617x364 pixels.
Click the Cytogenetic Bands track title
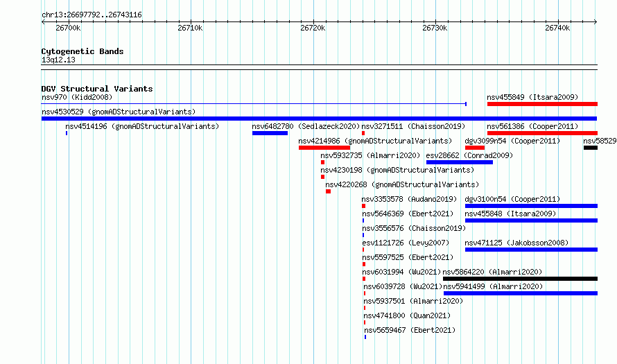[x=82, y=51]
